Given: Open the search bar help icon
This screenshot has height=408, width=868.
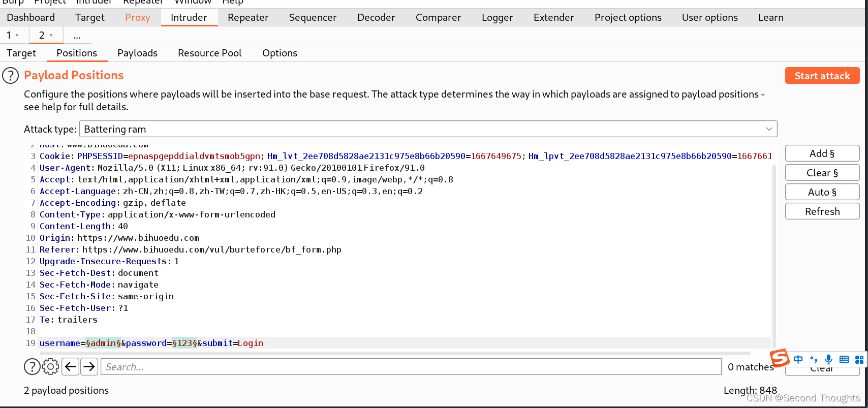Looking at the screenshot, I should point(32,366).
